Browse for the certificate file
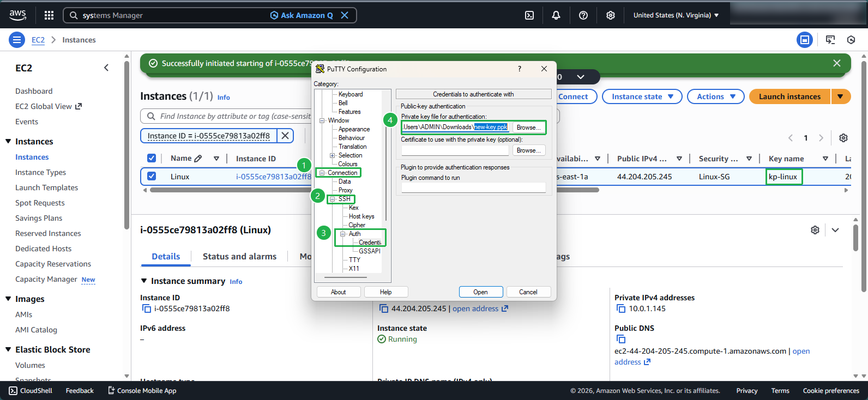 point(528,150)
